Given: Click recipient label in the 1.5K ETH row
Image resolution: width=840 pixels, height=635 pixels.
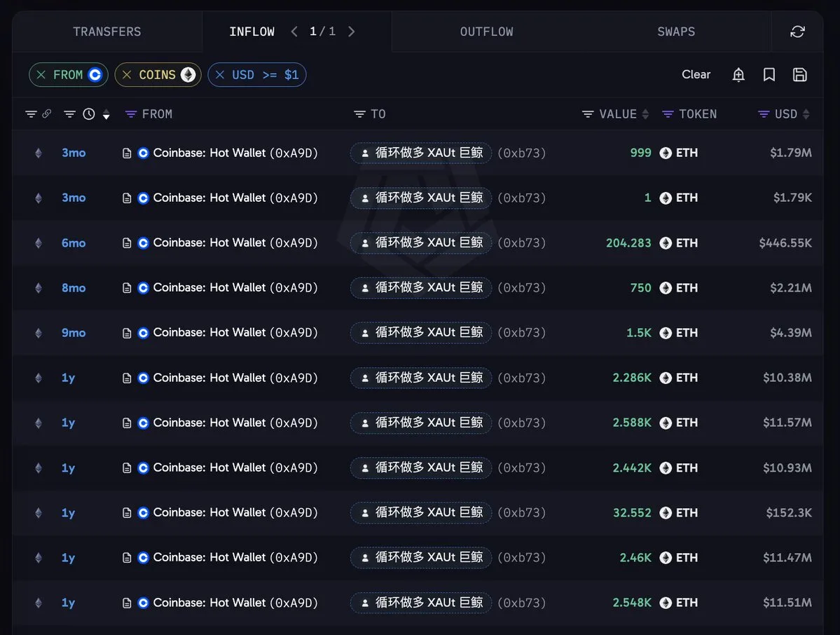Looking at the screenshot, I should tap(421, 333).
